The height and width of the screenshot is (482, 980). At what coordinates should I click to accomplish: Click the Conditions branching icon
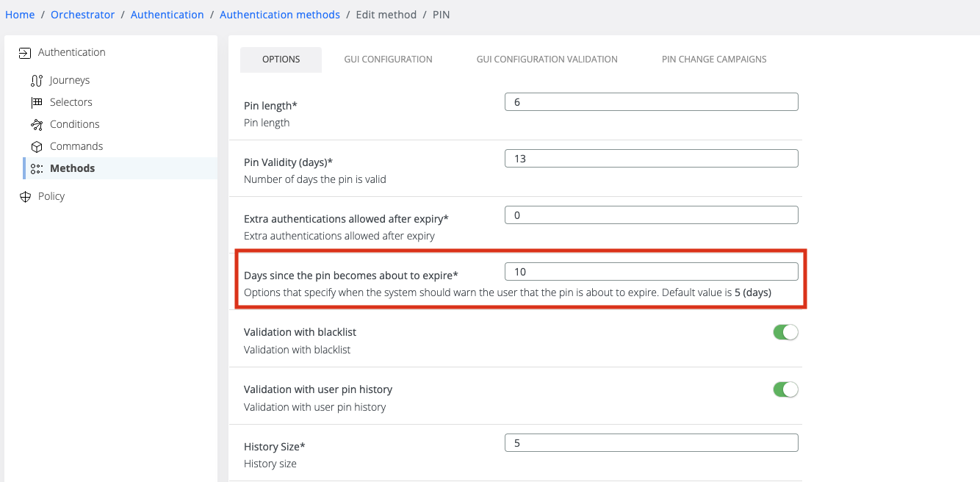coord(37,123)
